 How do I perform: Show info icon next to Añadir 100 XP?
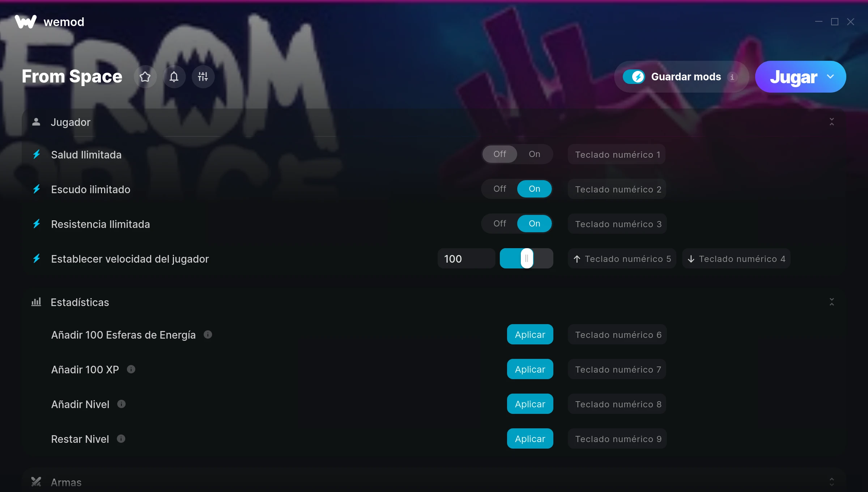tap(131, 369)
